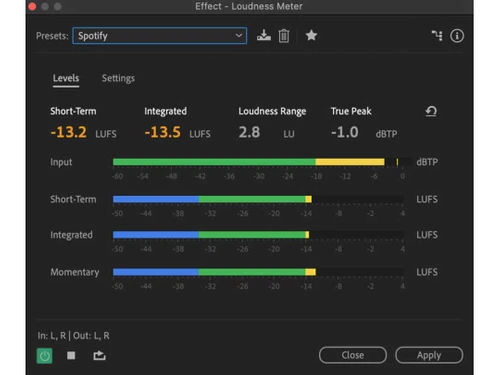This screenshot has width=500, height=375.
Task: Click the Loudness Range value 2.8
Action: click(x=249, y=132)
